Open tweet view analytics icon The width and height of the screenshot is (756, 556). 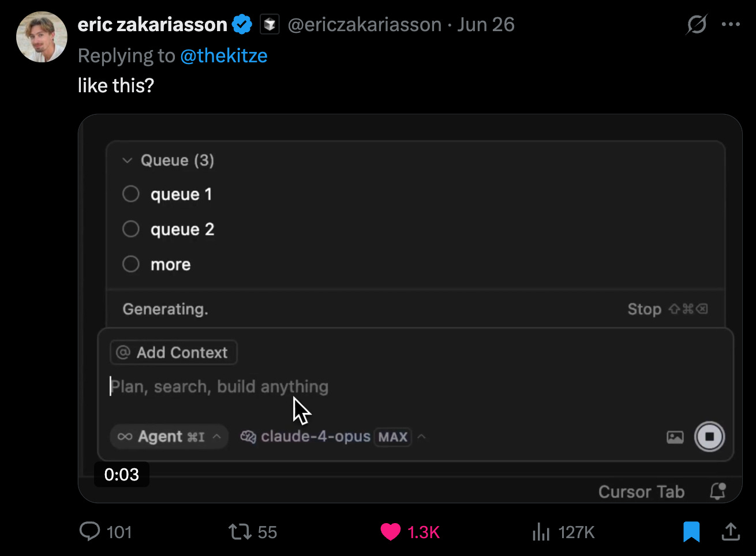tap(540, 531)
